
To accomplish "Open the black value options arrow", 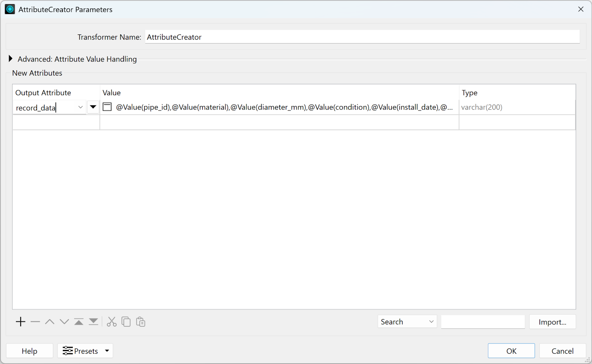I will pos(93,107).
